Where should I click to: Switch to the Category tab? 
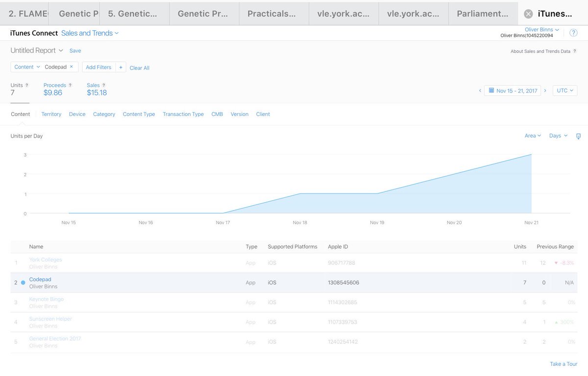coord(104,114)
